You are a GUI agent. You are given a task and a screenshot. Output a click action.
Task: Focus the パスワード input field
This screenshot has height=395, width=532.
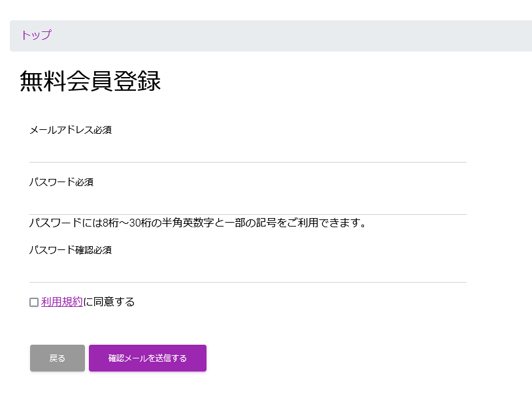click(247, 202)
